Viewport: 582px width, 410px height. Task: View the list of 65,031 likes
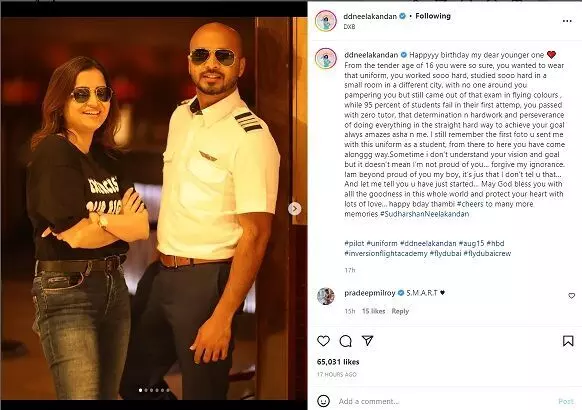pos(338,362)
